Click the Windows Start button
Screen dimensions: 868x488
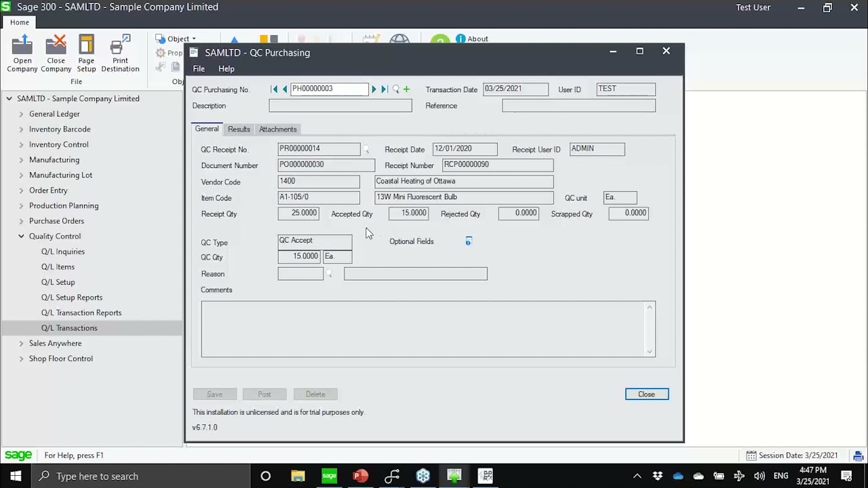tap(16, 476)
